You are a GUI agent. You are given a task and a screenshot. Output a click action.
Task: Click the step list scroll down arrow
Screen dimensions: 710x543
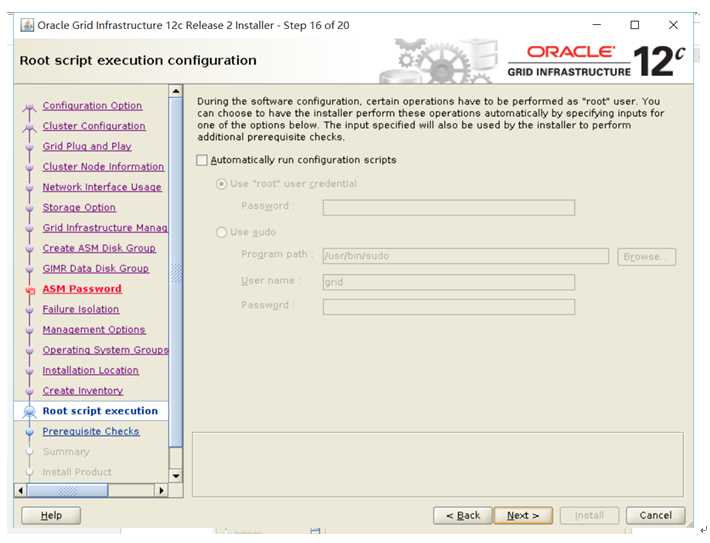(x=176, y=476)
